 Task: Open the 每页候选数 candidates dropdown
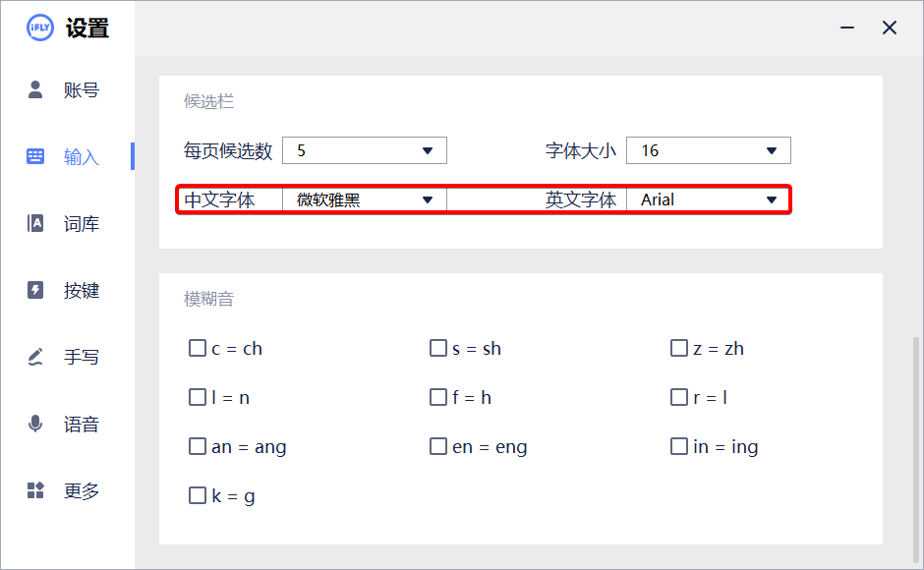(x=365, y=150)
